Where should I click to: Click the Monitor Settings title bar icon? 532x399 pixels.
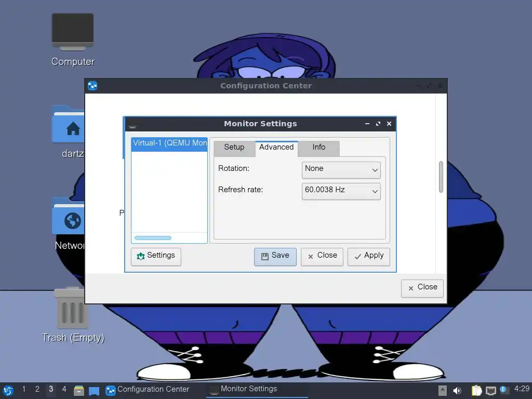point(132,126)
